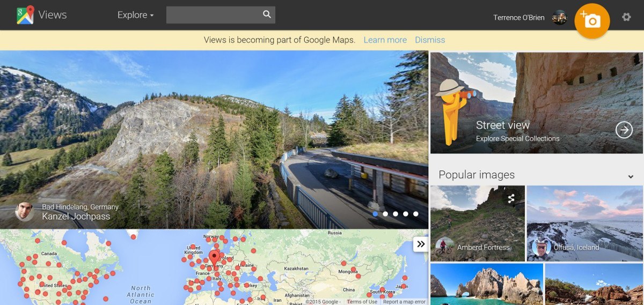Open the Explore dropdown menu
This screenshot has width=644, height=305.
[x=135, y=15]
